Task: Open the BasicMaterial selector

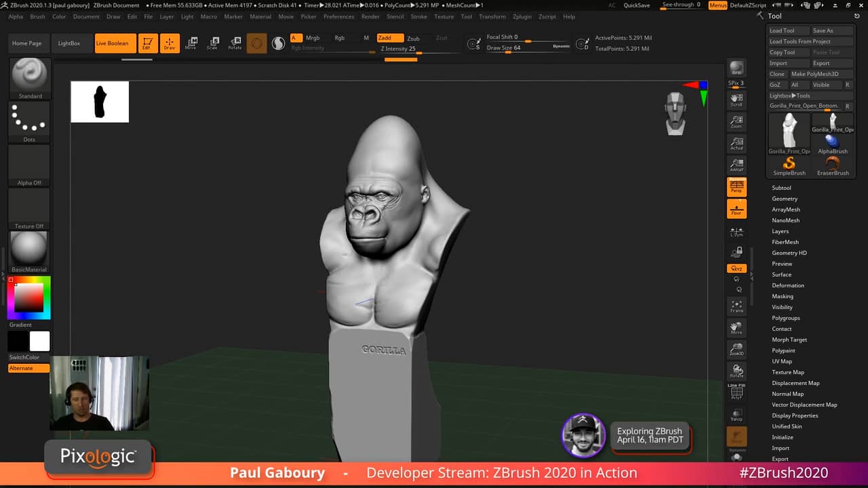Action: pos(29,252)
